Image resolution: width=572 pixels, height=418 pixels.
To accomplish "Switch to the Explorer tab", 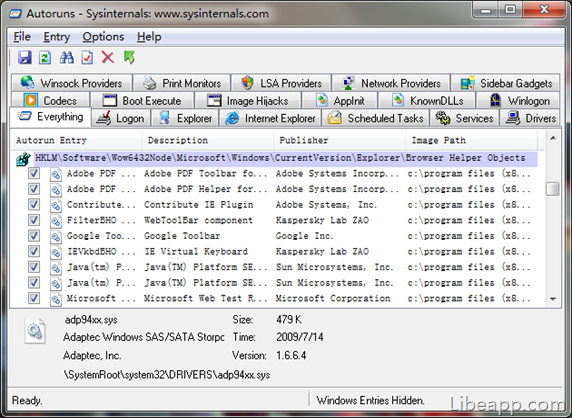I will (185, 118).
